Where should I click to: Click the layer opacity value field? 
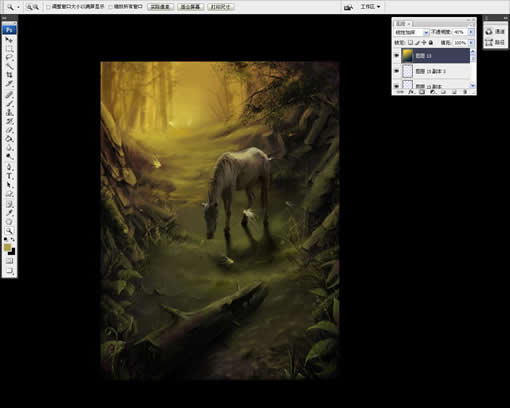459,32
